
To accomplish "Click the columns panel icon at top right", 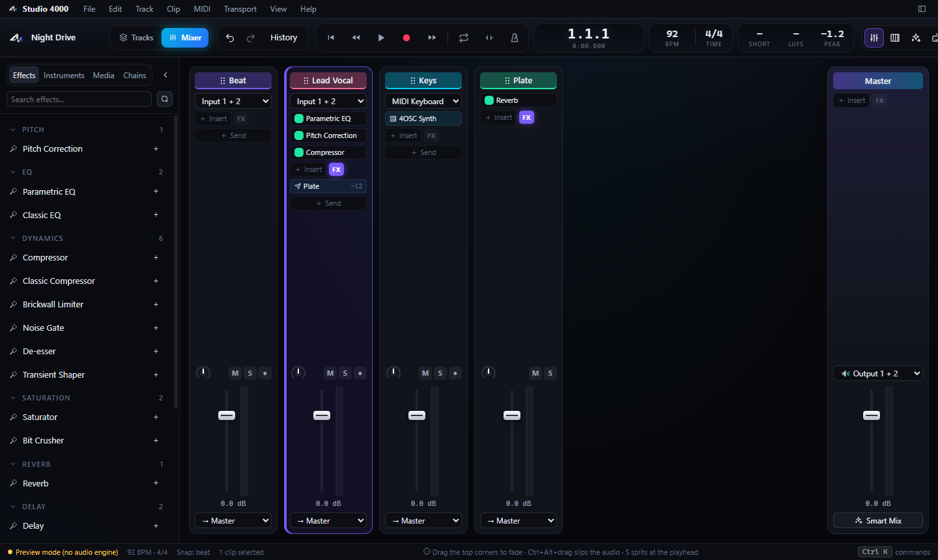I will pos(895,38).
